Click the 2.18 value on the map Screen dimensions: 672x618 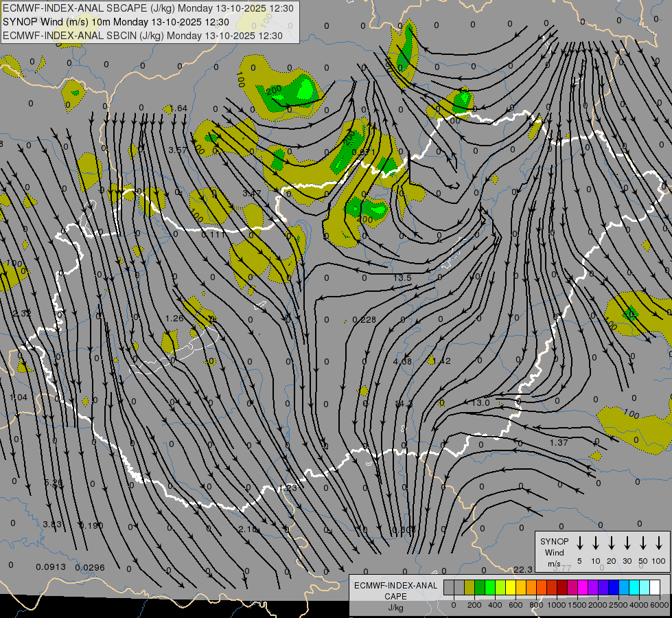tap(248, 529)
